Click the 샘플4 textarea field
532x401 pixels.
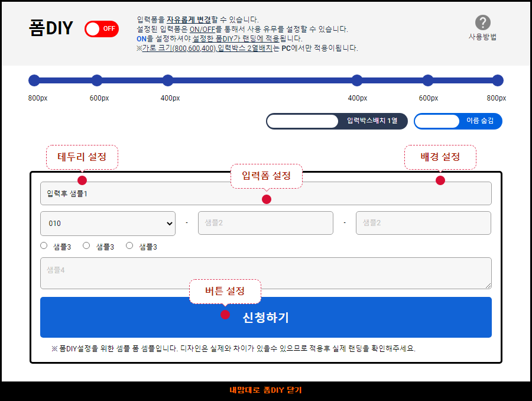pyautogui.click(x=265, y=273)
